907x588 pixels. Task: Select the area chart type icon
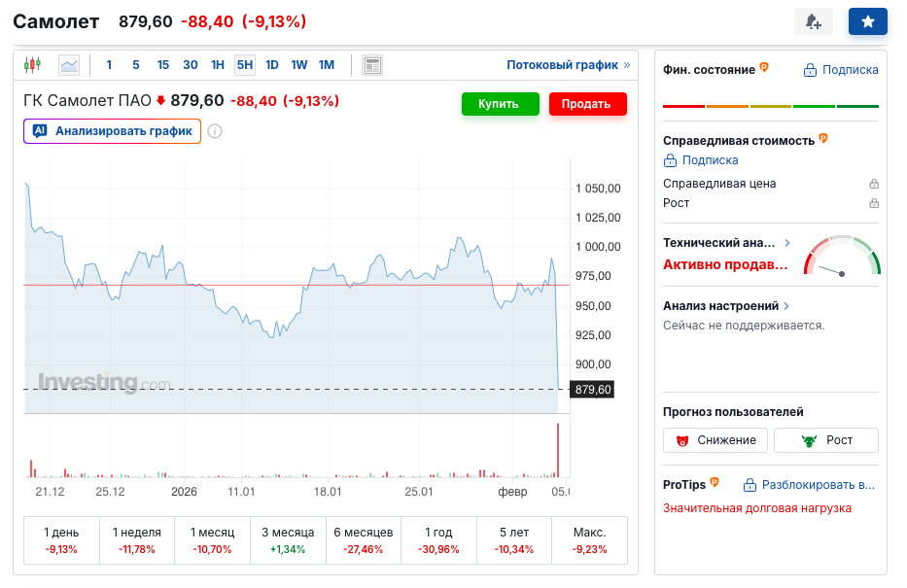pyautogui.click(x=69, y=65)
